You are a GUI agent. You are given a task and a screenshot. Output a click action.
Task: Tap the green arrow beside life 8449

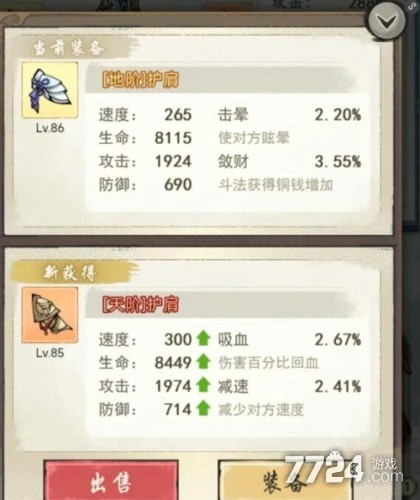[203, 362]
